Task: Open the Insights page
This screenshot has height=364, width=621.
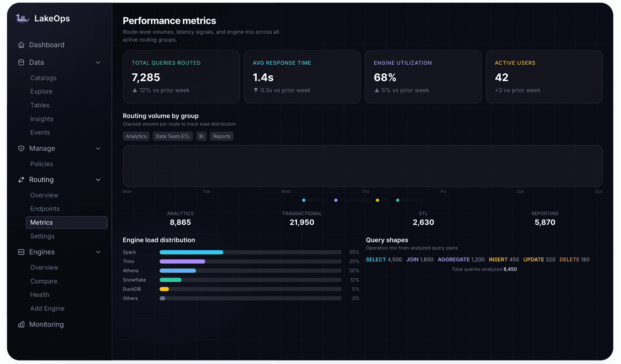Action: [x=42, y=119]
